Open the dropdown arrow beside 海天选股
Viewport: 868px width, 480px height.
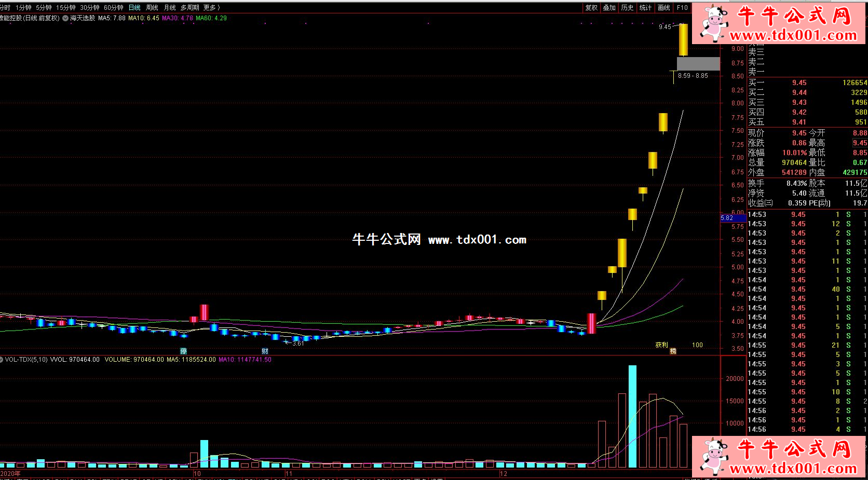65,18
